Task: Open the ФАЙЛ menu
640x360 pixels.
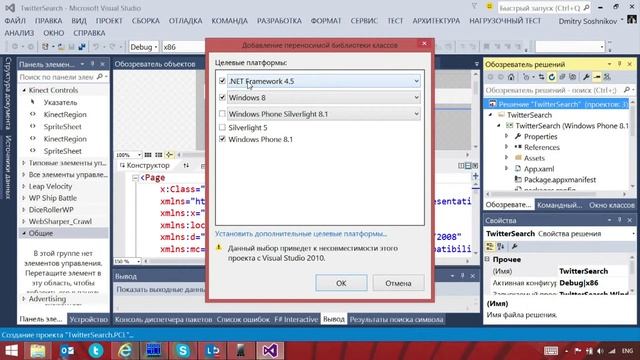Action: pos(15,21)
